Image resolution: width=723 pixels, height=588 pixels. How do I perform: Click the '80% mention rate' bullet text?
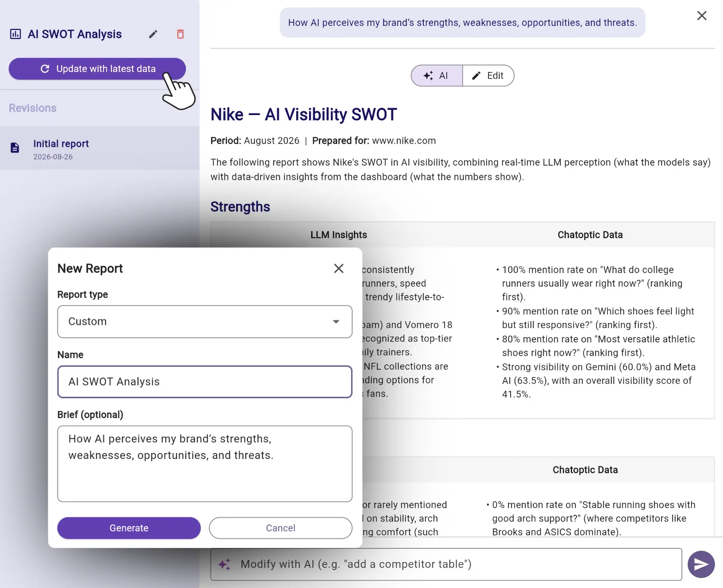pyautogui.click(x=598, y=346)
